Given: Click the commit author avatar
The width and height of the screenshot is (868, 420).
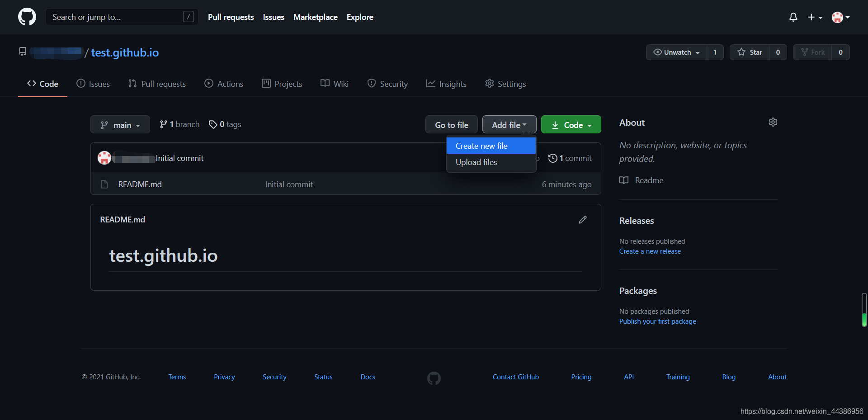Looking at the screenshot, I should pos(104,158).
